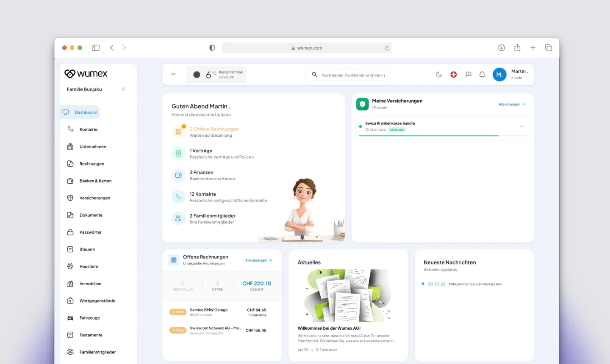Open the notifications bell
The height and width of the screenshot is (364, 610).
pyautogui.click(x=482, y=74)
